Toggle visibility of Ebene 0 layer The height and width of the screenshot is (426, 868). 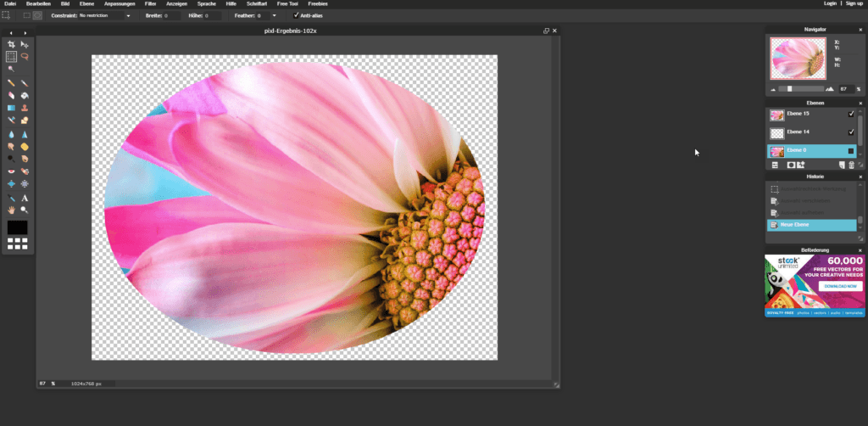[851, 151]
